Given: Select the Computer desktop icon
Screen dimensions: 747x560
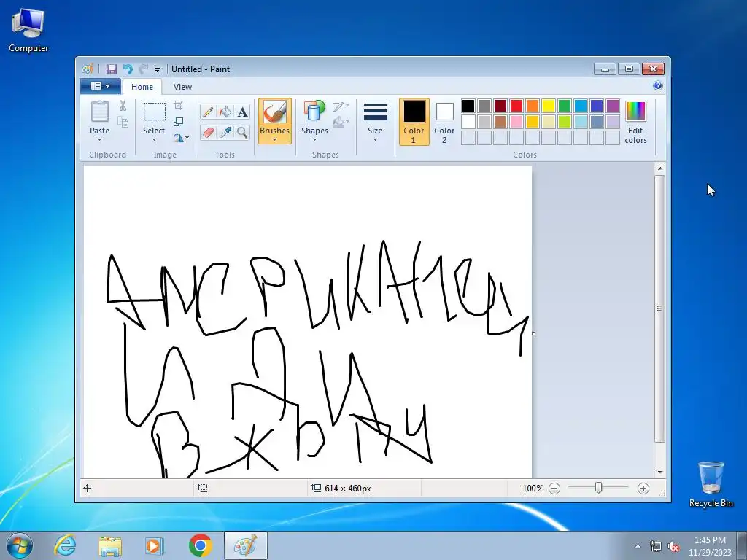Looking at the screenshot, I should [x=28, y=31].
